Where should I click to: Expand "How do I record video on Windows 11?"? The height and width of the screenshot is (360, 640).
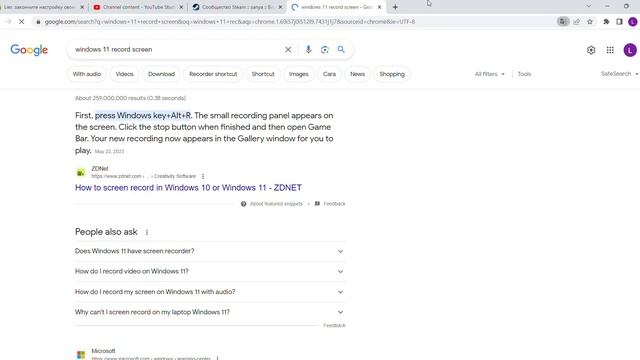(209, 271)
